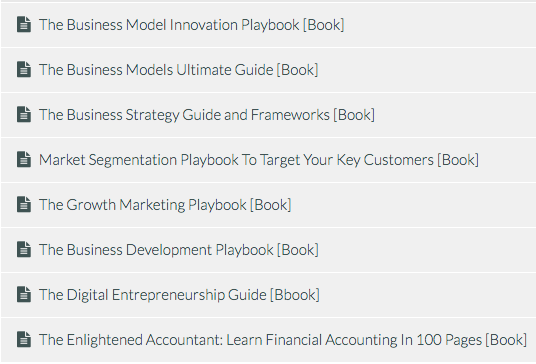Open The Business Models Ultimate Guide link

pyautogui.click(x=178, y=70)
